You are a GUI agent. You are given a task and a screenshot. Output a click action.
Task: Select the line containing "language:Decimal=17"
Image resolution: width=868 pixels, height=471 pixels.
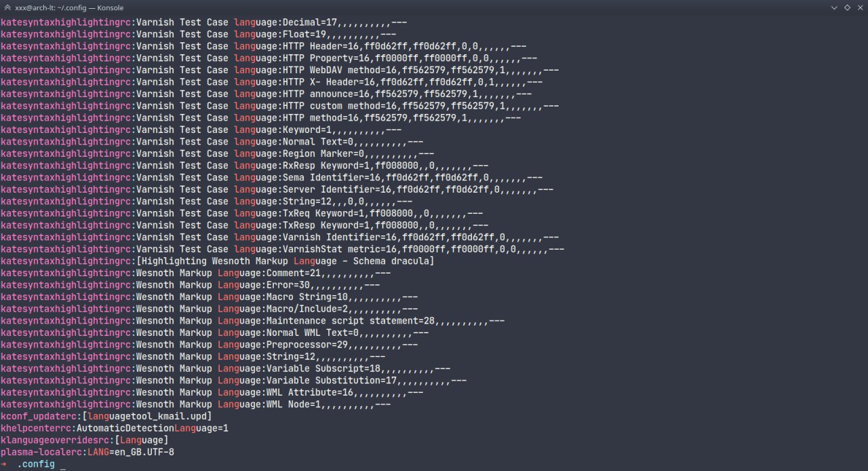(203, 22)
